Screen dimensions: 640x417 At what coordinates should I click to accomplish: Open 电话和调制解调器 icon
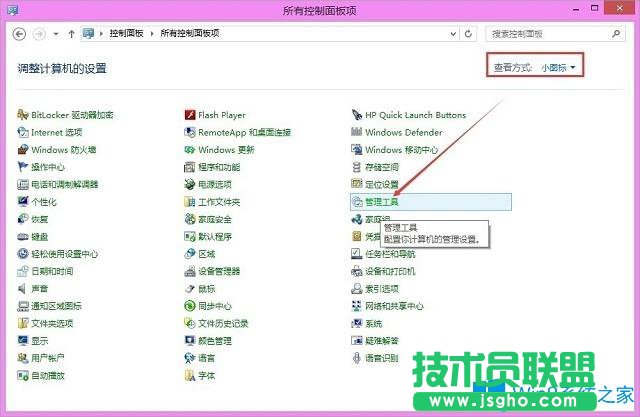click(23, 184)
